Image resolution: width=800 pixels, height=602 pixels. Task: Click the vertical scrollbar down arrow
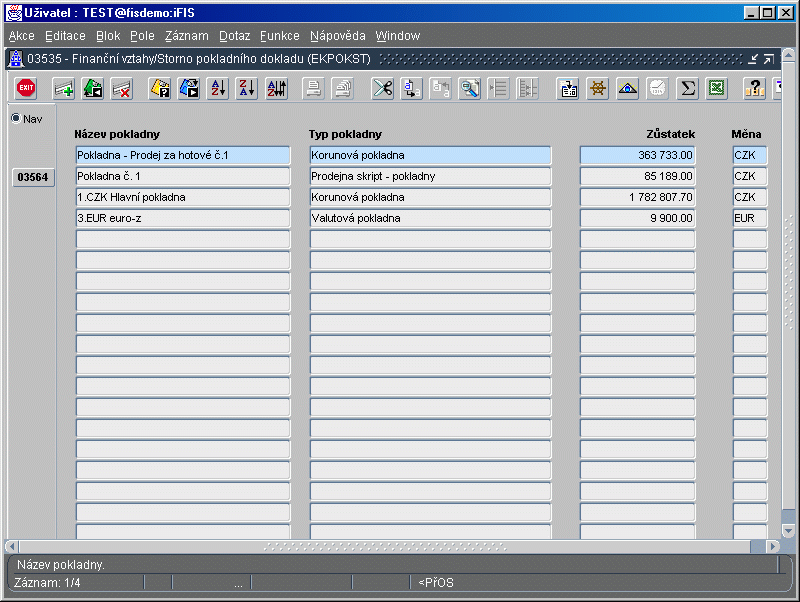click(x=789, y=530)
